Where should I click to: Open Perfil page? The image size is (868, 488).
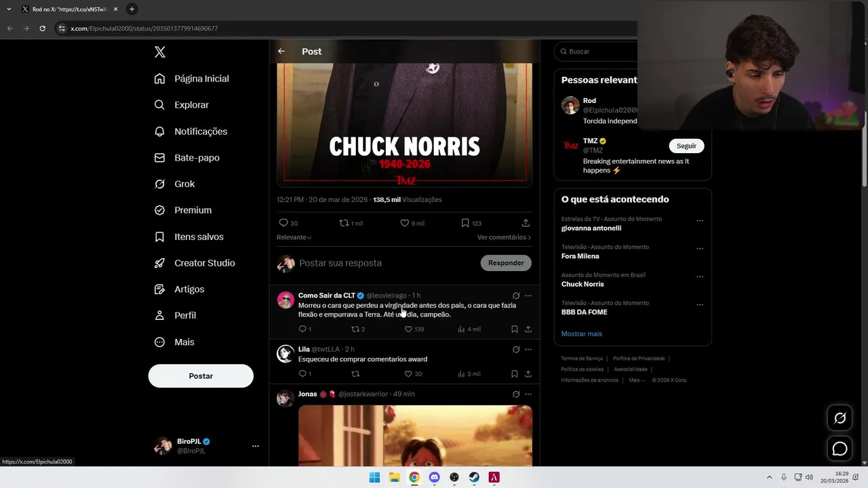coord(175,316)
